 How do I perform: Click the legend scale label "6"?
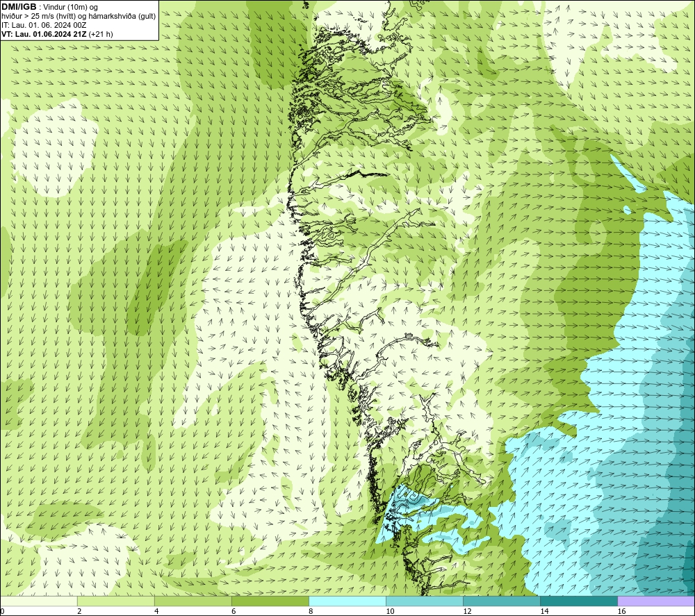point(234,611)
